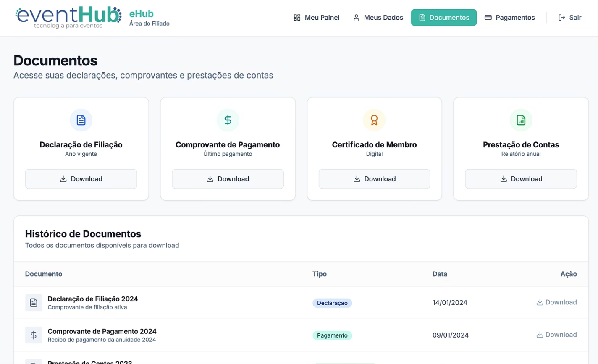Image resolution: width=598 pixels, height=364 pixels.
Task: Select the ribbon icon on Certificado de Membro card
Action: (374, 120)
